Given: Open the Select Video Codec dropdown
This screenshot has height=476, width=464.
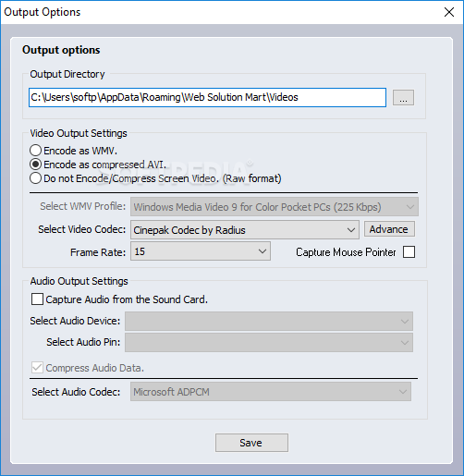Looking at the screenshot, I should point(245,230).
